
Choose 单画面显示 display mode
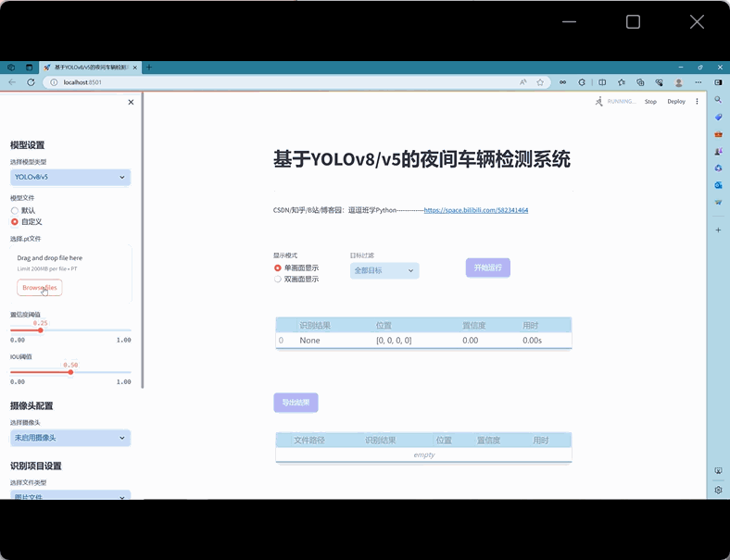(x=278, y=268)
